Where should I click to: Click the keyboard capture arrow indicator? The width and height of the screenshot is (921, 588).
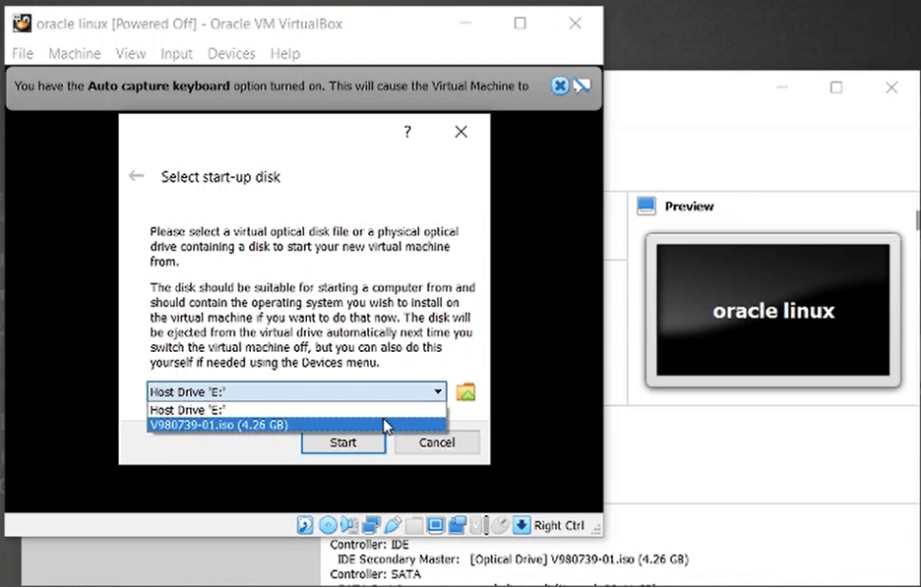[522, 526]
